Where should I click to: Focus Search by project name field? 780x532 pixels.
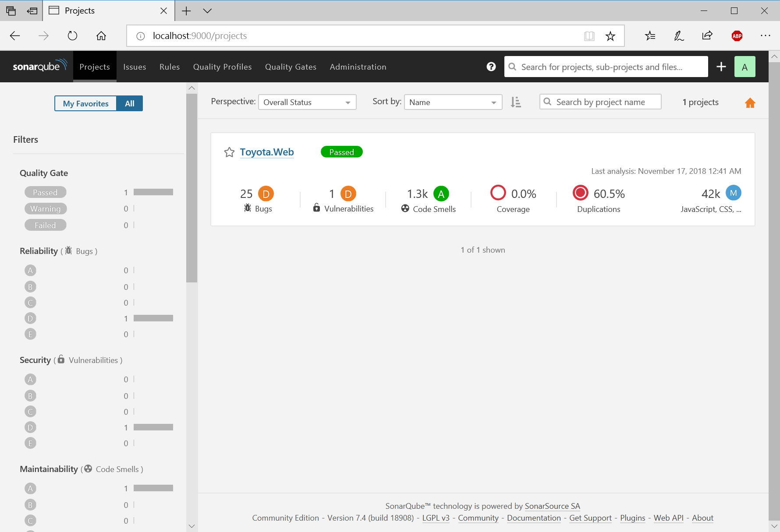(600, 102)
